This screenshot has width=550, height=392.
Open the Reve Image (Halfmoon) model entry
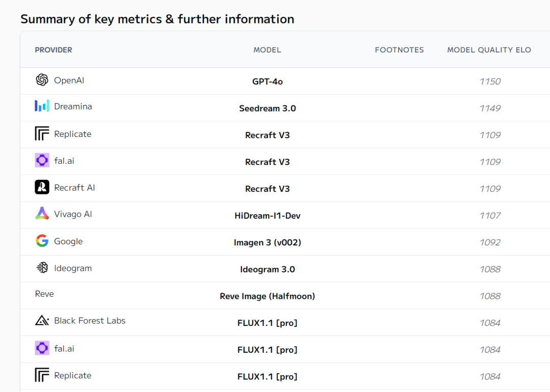267,296
